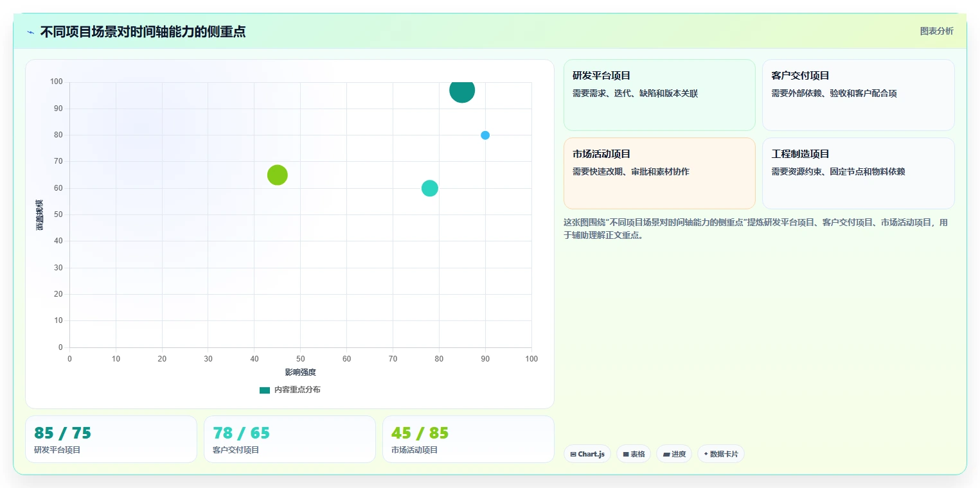Click the text 需要资源约束、固定节点和物料依赖
The width and height of the screenshot is (980, 488).
point(838,172)
